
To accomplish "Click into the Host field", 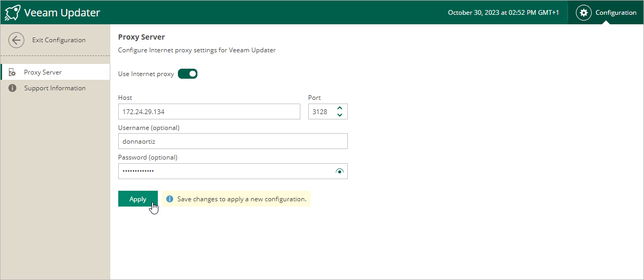I will [209, 111].
